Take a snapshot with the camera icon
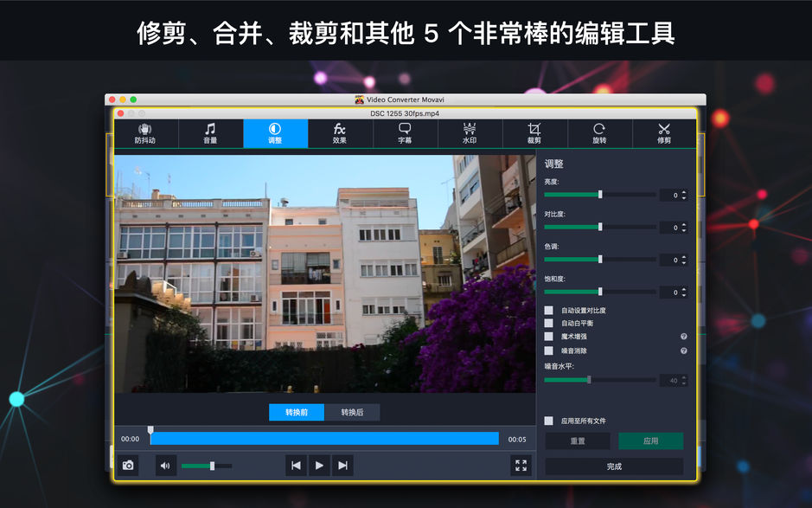Image resolution: width=812 pixels, height=508 pixels. [x=128, y=465]
